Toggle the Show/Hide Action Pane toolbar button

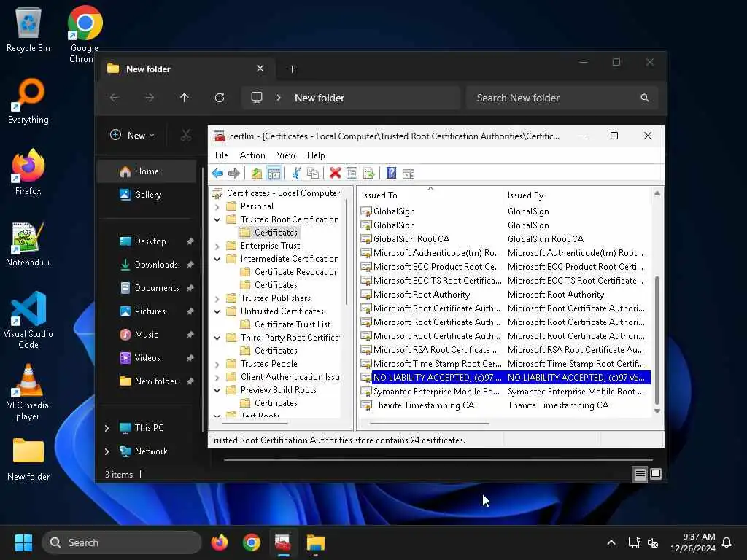409,174
